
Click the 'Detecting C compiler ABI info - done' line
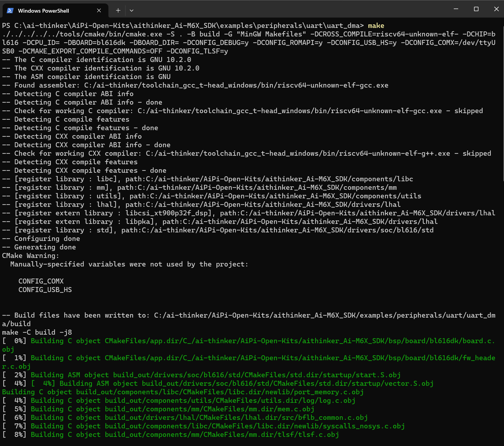tap(82, 103)
